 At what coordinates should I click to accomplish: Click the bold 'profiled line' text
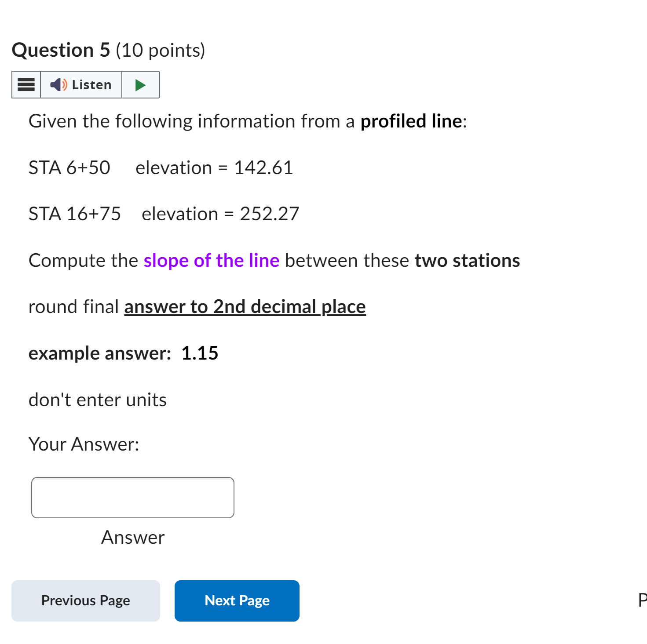click(x=410, y=121)
